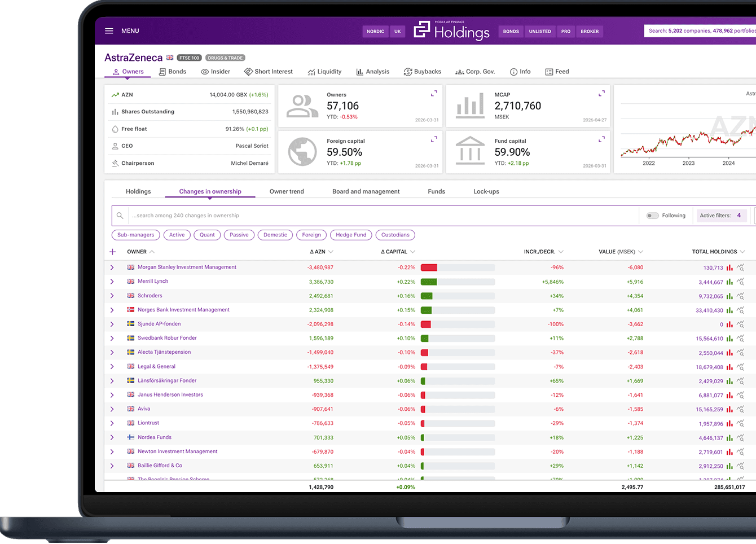
Task: Open bar chart icon for Morgan Stanley row
Action: pos(729,267)
